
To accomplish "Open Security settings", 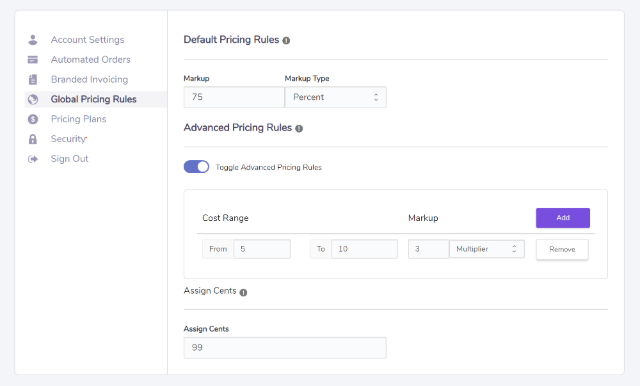I will [68, 139].
